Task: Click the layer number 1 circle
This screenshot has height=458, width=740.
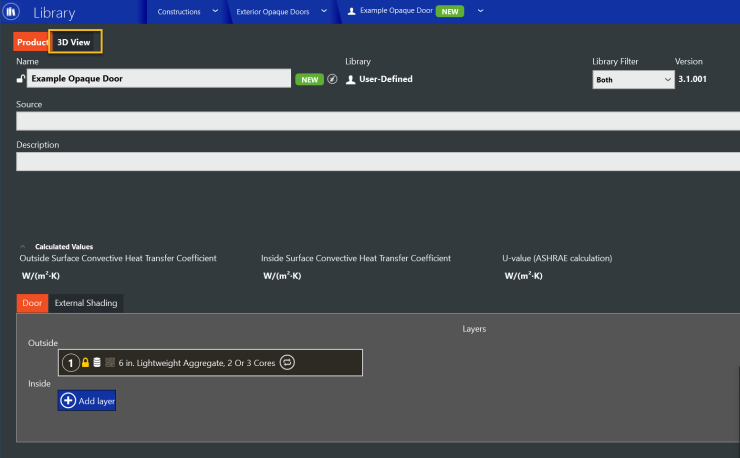Action: coord(71,363)
